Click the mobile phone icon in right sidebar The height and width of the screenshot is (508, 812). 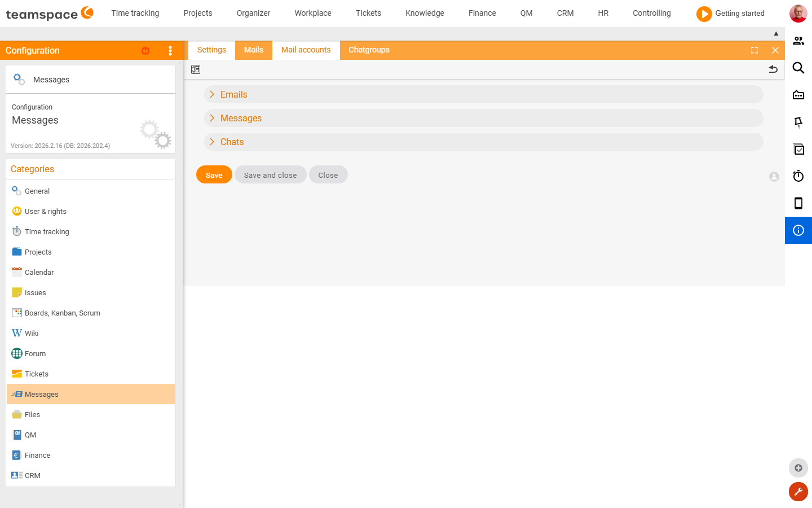point(798,203)
